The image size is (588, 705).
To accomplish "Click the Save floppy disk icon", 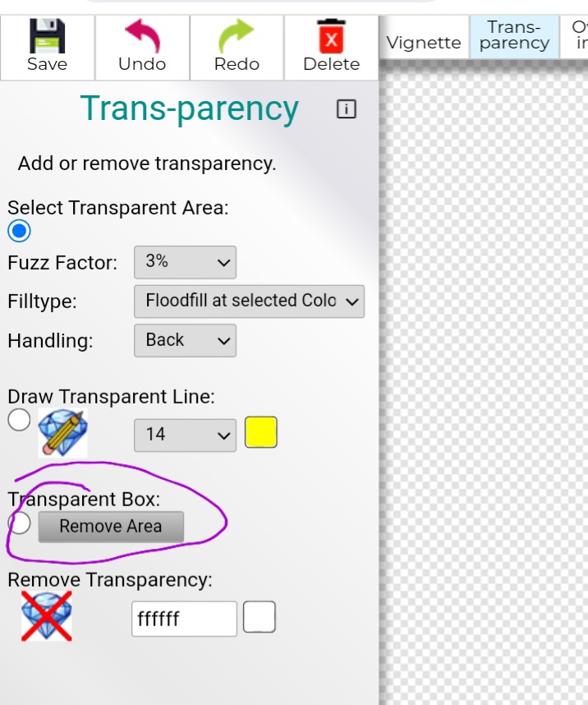I will (x=47, y=36).
